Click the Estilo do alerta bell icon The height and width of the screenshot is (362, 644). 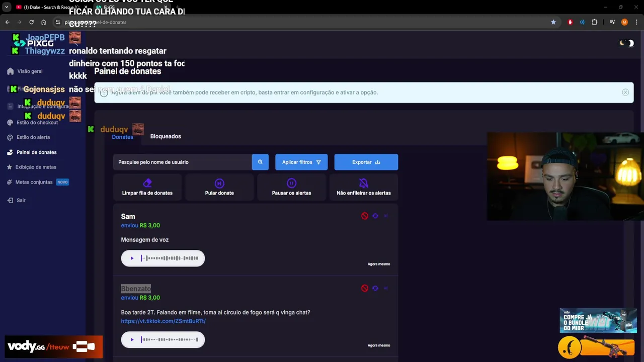tap(10, 137)
